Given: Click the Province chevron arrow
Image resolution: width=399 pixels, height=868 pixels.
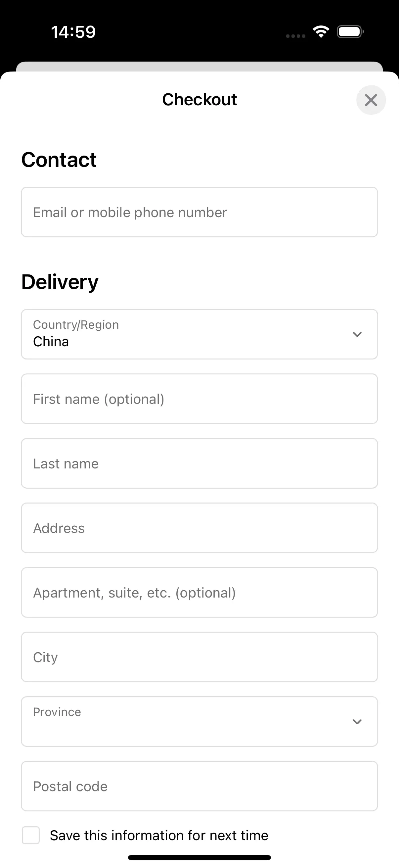Looking at the screenshot, I should 357,721.
